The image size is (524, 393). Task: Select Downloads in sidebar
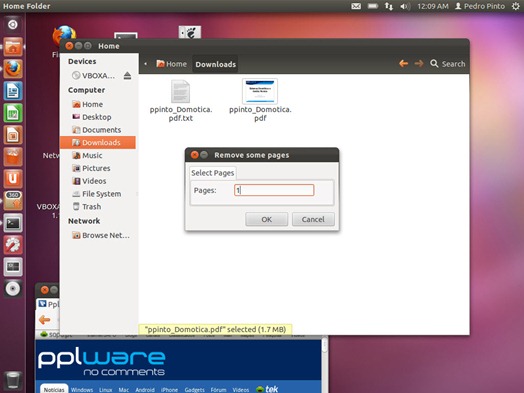(98, 142)
